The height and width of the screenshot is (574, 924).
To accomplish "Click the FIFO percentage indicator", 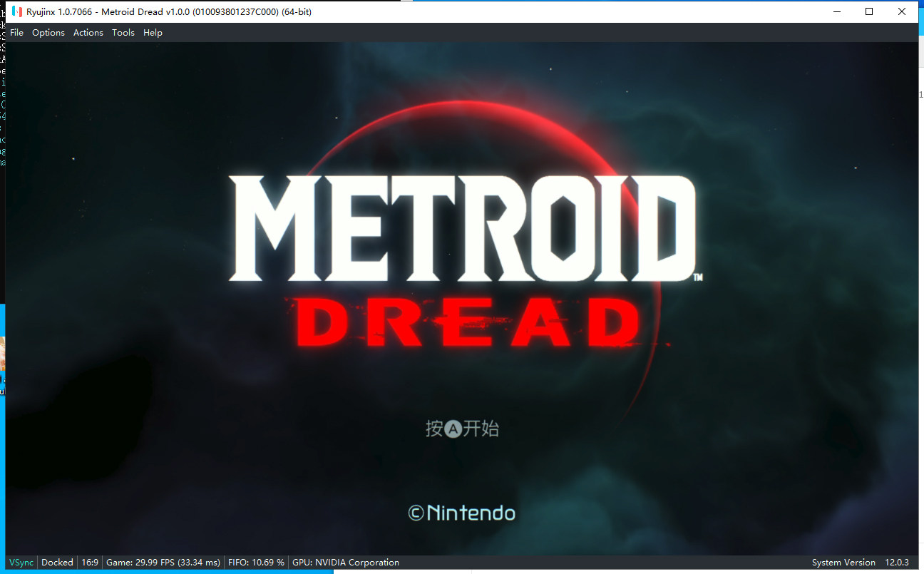I will click(256, 563).
